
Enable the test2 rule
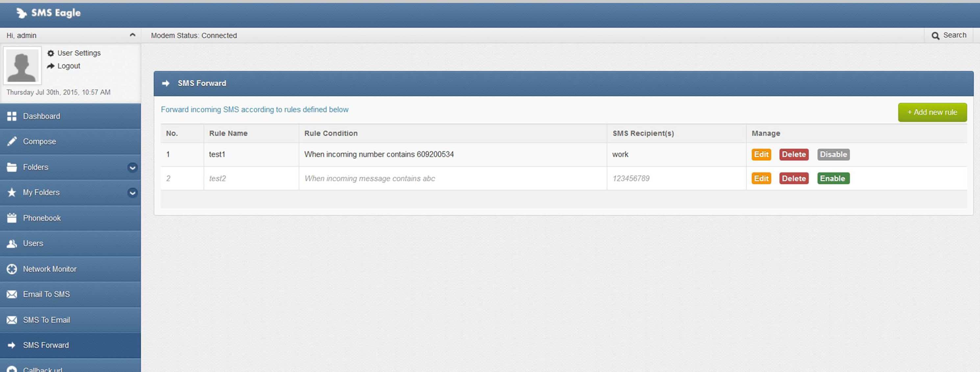click(x=833, y=178)
